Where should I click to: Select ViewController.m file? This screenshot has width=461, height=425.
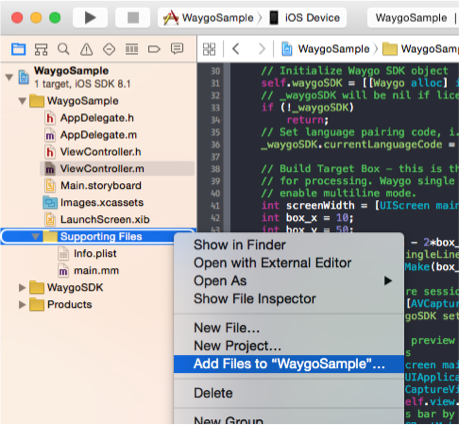point(117,169)
